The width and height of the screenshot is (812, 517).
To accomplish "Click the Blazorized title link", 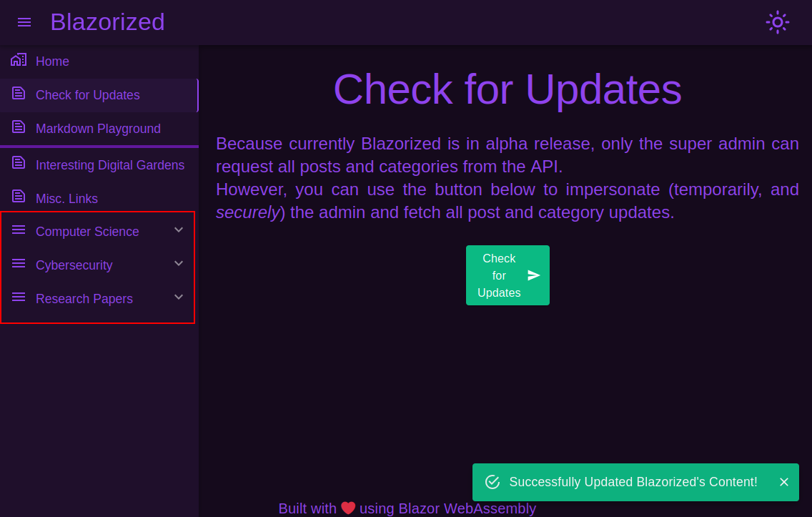I will coord(107,22).
